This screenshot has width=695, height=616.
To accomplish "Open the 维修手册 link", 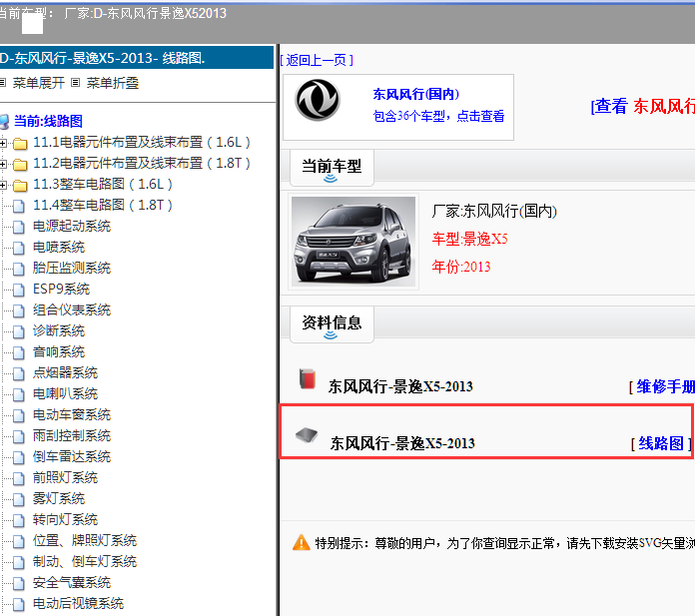I will coord(665,387).
